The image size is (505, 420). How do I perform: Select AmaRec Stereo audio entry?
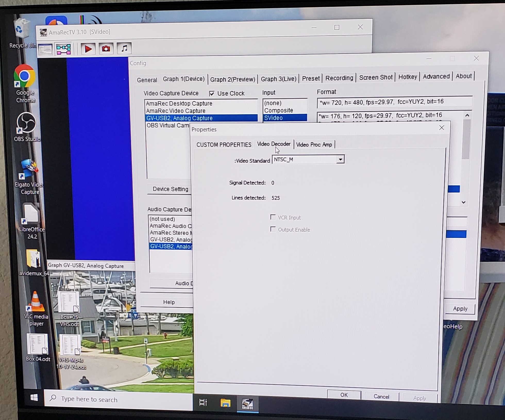171,233
